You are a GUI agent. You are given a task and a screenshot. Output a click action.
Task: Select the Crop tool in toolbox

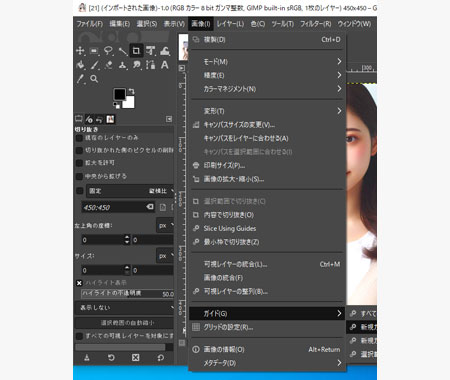click(x=136, y=51)
